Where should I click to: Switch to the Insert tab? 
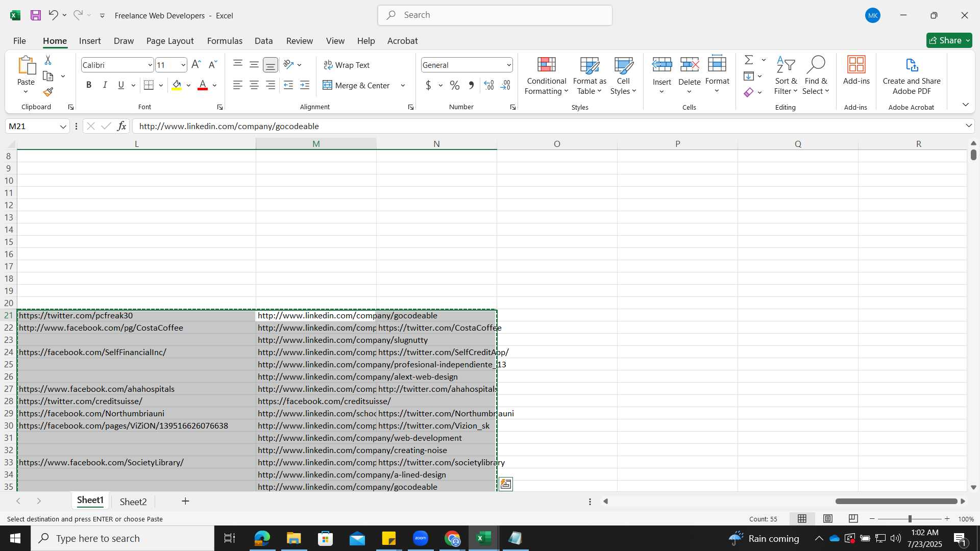tap(90, 41)
